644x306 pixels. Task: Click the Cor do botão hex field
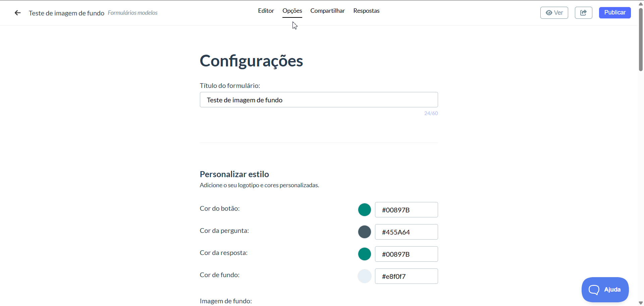click(406, 210)
